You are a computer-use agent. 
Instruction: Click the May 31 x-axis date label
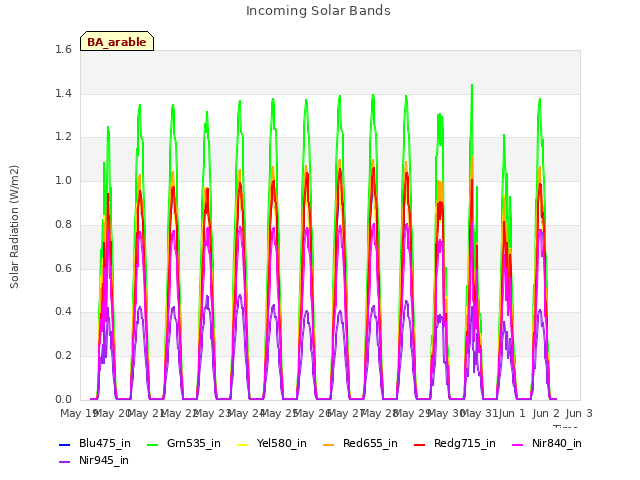pyautogui.click(x=480, y=413)
